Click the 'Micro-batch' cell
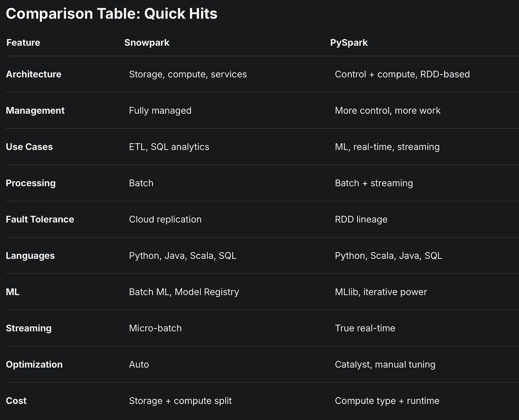This screenshot has width=519, height=420. point(155,328)
